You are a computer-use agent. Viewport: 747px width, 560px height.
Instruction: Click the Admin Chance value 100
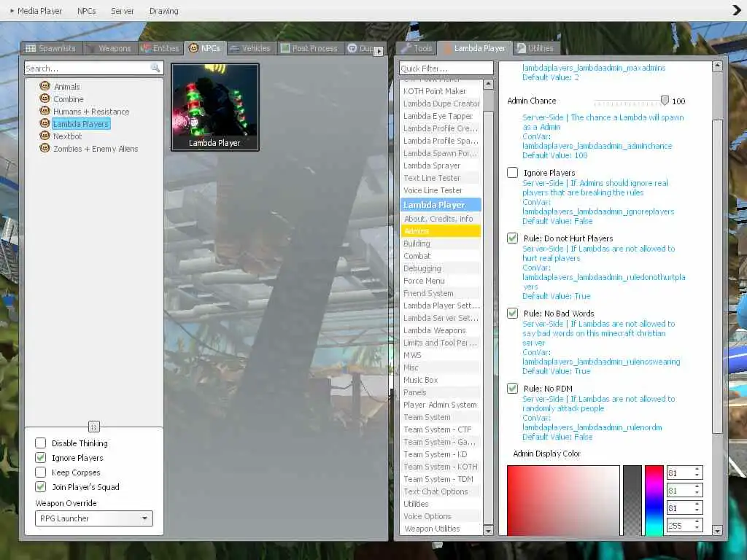[678, 101]
